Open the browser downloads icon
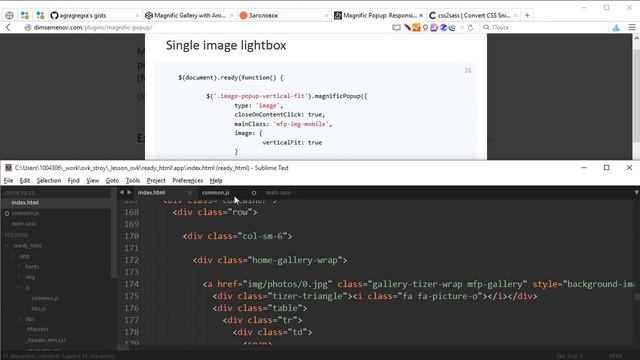This screenshot has width=640, height=360. [x=616, y=27]
